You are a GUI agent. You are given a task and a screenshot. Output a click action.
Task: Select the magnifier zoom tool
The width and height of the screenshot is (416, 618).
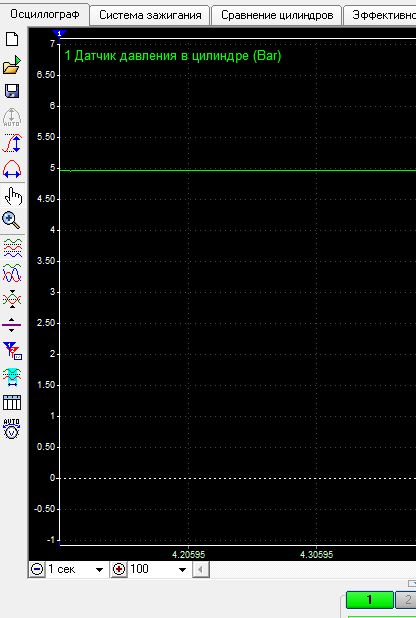pos(11,220)
